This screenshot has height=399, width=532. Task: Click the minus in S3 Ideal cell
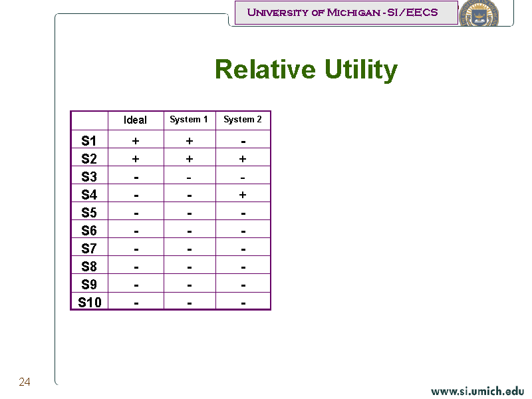pos(136,178)
